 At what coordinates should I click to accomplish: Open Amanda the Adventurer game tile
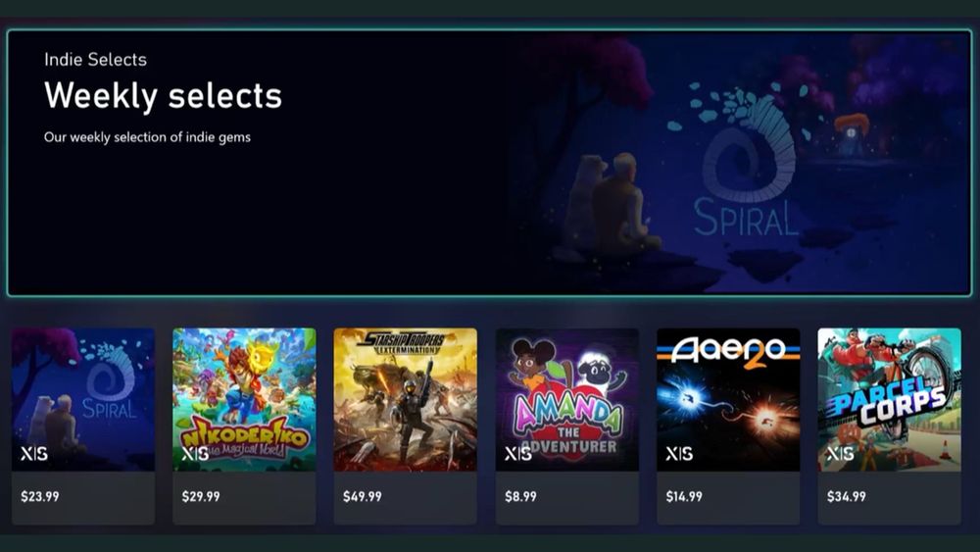[x=566, y=426]
